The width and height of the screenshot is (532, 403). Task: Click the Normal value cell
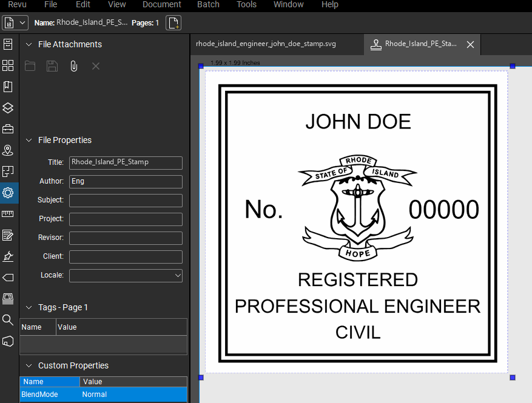[133, 395]
